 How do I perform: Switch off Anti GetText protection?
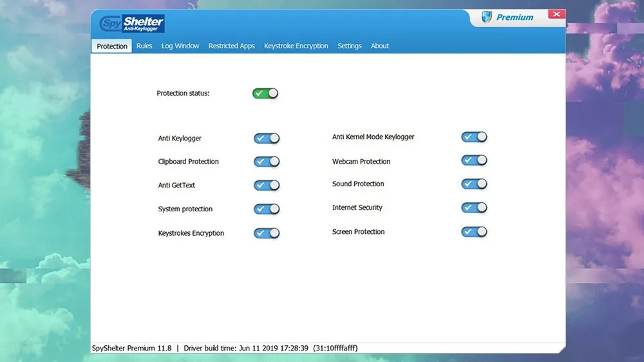(x=267, y=186)
